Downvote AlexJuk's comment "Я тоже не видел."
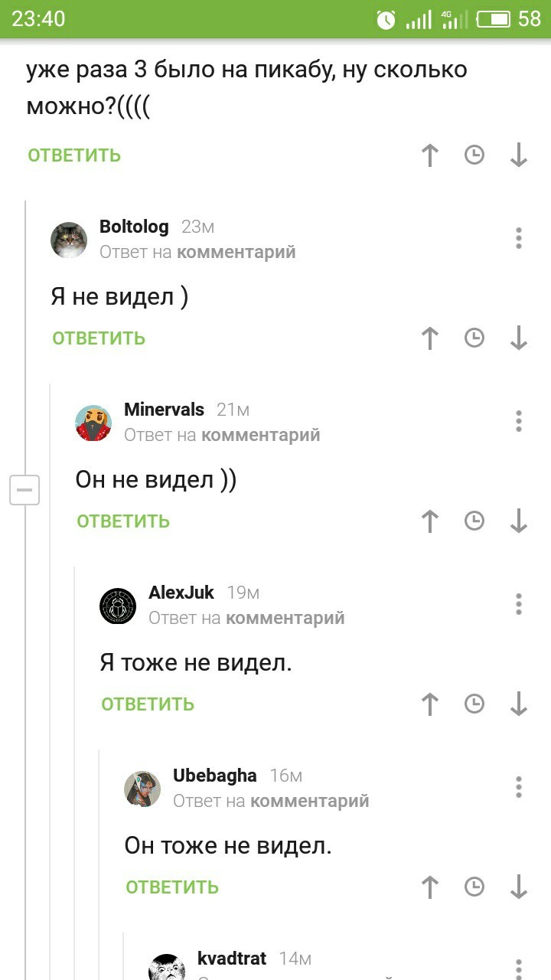The height and width of the screenshot is (980, 551). pyautogui.click(x=519, y=704)
